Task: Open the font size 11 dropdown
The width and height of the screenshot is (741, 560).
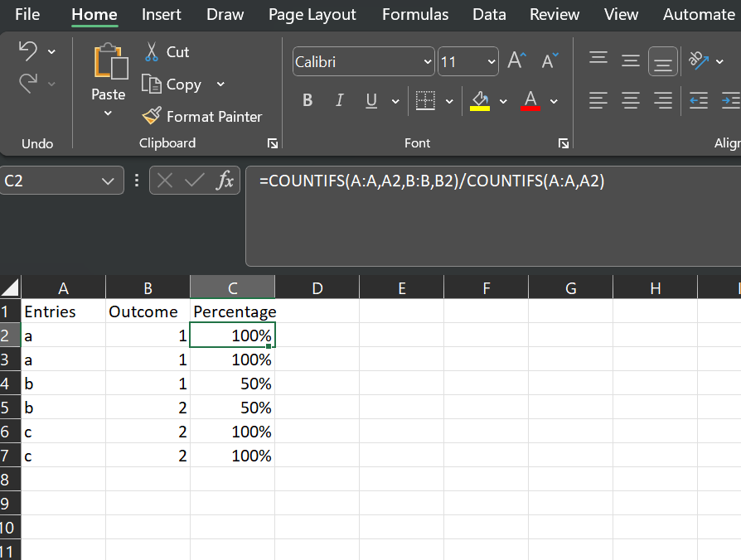Action: (x=491, y=62)
